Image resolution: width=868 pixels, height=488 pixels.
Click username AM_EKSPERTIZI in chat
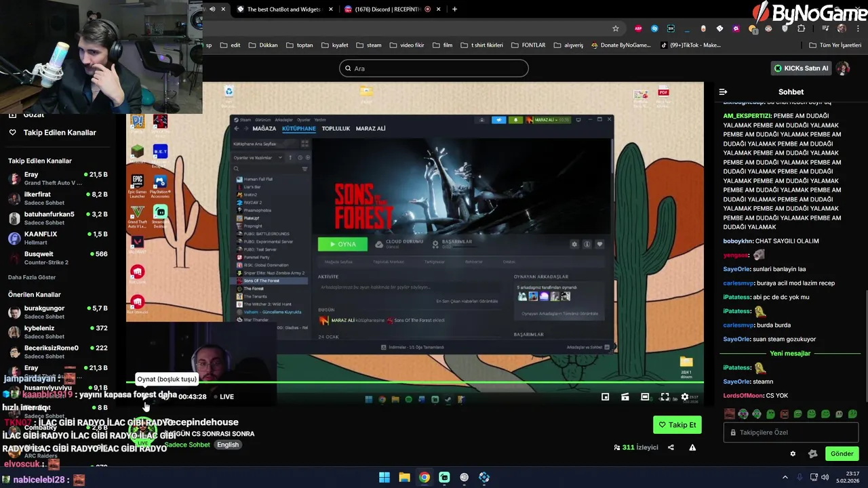pos(747,116)
